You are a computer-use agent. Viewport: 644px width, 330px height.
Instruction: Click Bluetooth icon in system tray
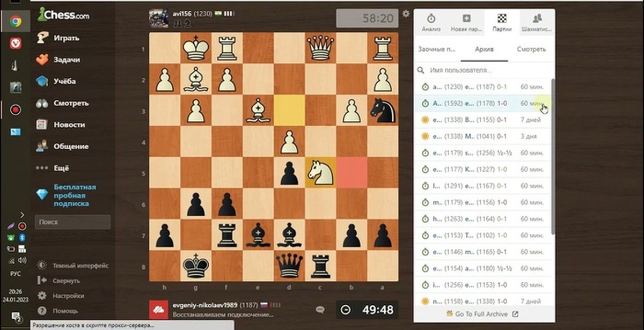(x=23, y=237)
